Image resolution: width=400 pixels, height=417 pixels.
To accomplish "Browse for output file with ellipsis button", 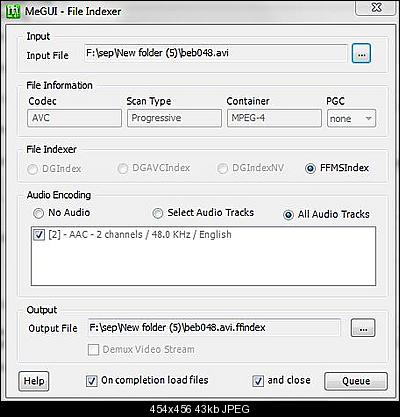I will point(363,328).
